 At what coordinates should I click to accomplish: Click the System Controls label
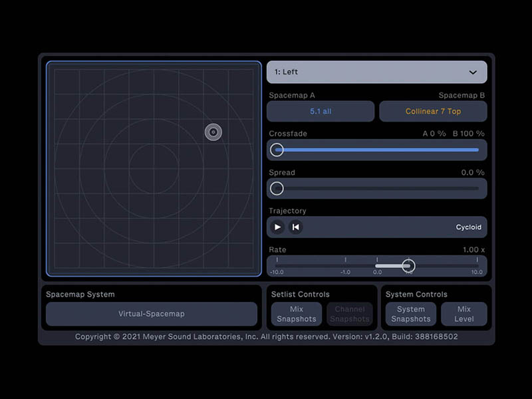[x=416, y=294]
